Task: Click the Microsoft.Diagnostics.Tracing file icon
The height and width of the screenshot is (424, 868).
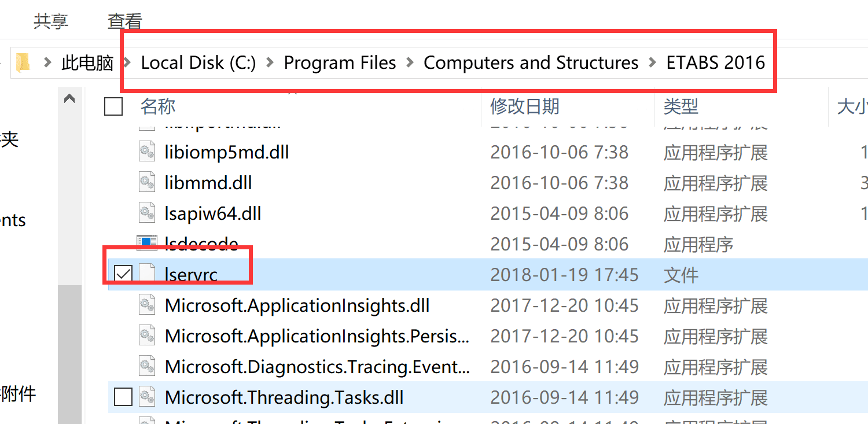Action: click(x=147, y=366)
